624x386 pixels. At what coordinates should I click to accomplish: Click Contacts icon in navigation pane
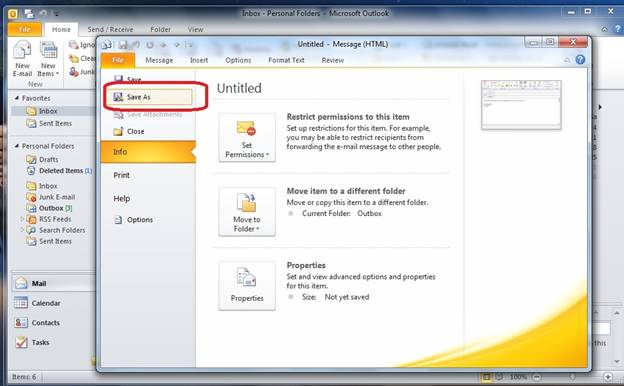point(21,322)
